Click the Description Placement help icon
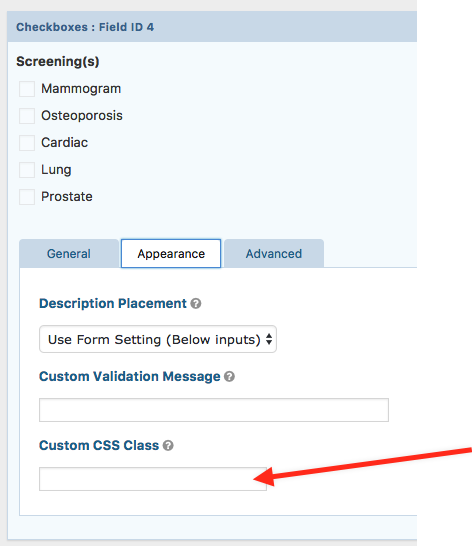472x546 pixels. point(196,304)
